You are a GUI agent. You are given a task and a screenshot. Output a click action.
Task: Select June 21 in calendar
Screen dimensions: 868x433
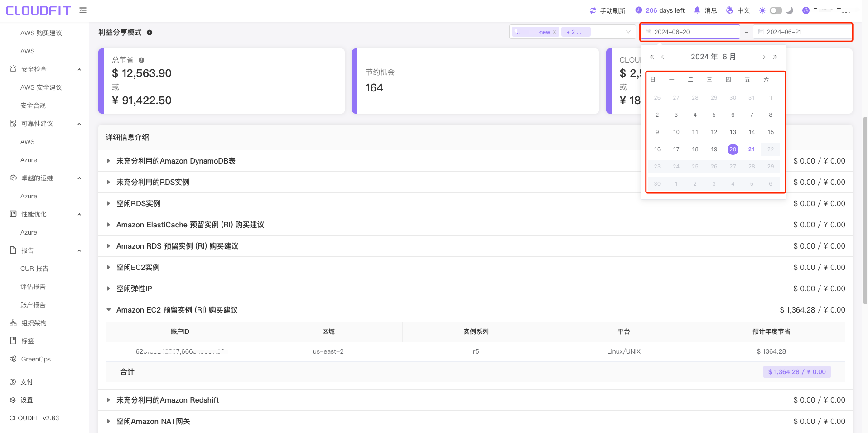752,149
